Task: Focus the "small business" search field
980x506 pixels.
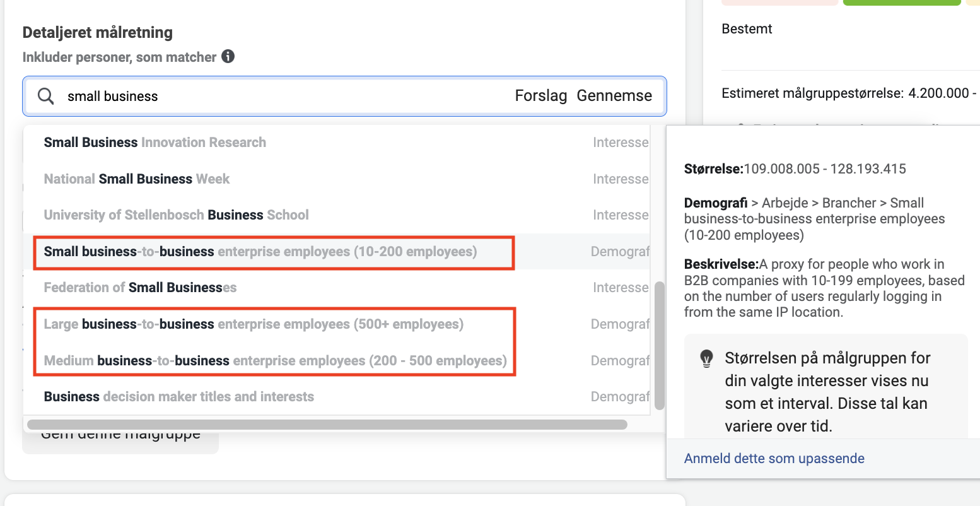Action: [x=284, y=96]
